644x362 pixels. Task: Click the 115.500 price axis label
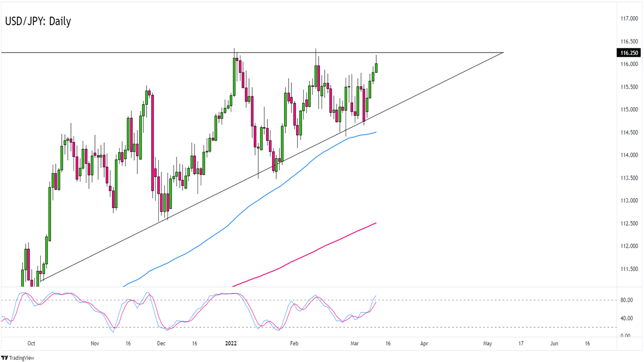[628, 87]
